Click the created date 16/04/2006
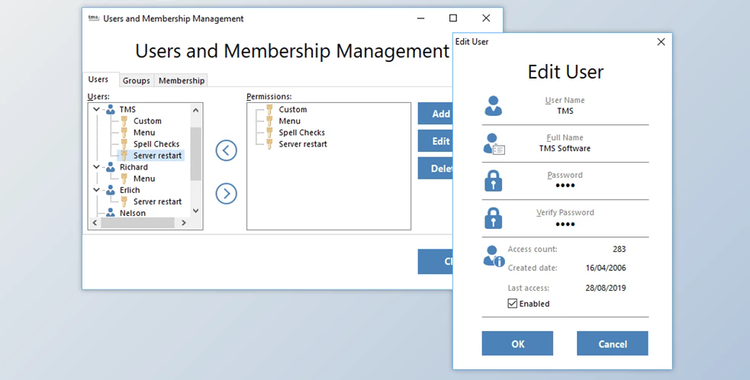The height and width of the screenshot is (380, 750). [x=606, y=268]
